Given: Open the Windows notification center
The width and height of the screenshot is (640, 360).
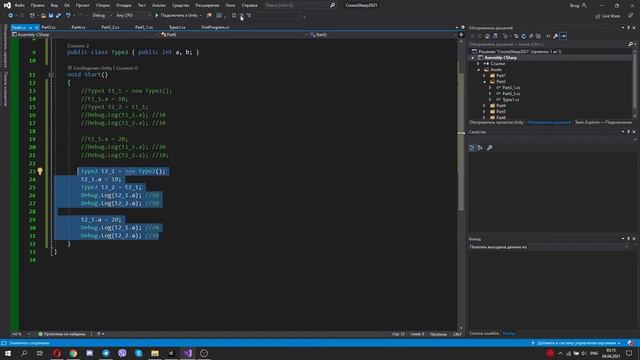Looking at the screenshot, I should pos(629,353).
